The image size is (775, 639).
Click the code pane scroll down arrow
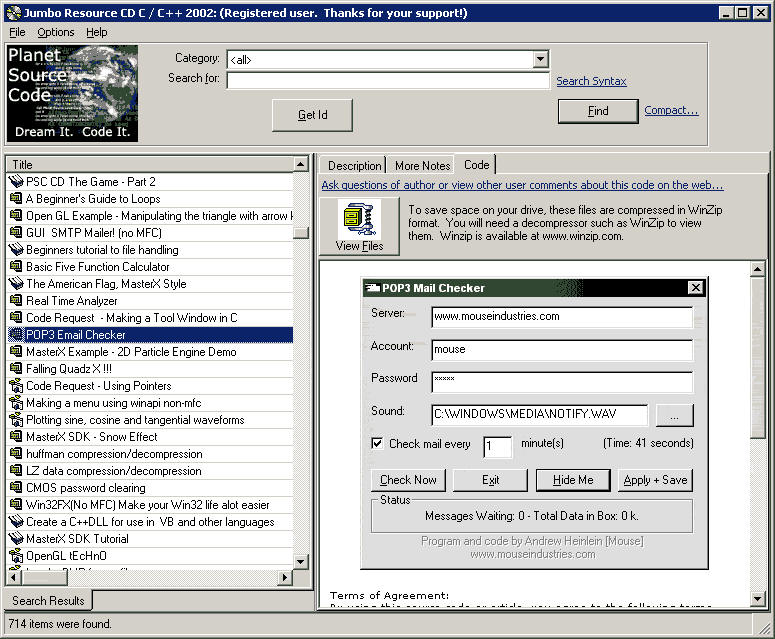pos(757,598)
